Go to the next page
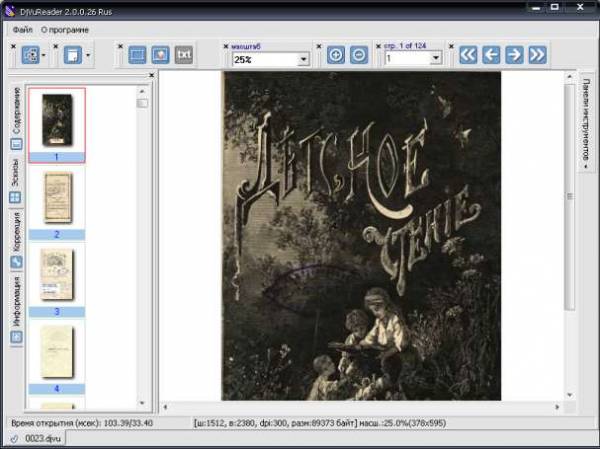 [x=514, y=55]
